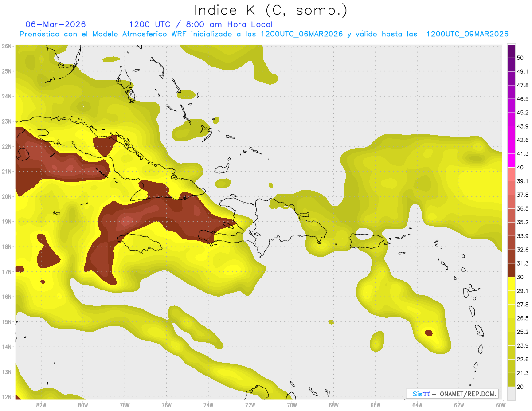Click legend value "36.5"
The image size is (532, 411).
522,208
